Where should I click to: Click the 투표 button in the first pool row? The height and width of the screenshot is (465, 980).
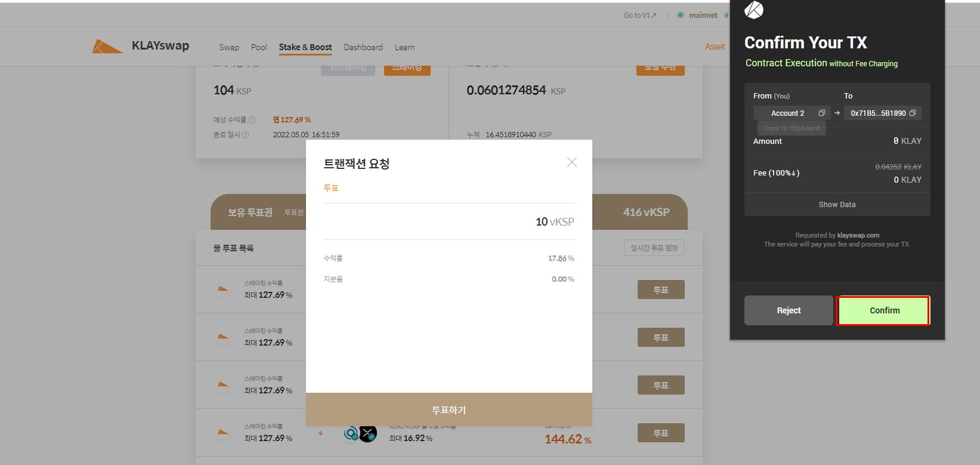point(660,290)
